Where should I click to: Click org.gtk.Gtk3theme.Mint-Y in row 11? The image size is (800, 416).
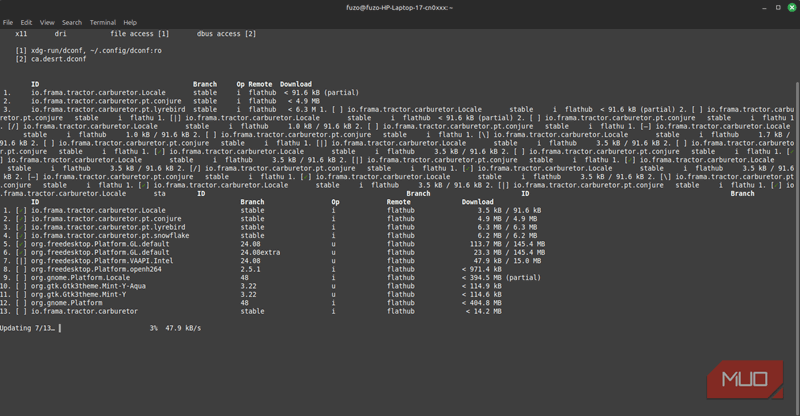pyautogui.click(x=79, y=295)
